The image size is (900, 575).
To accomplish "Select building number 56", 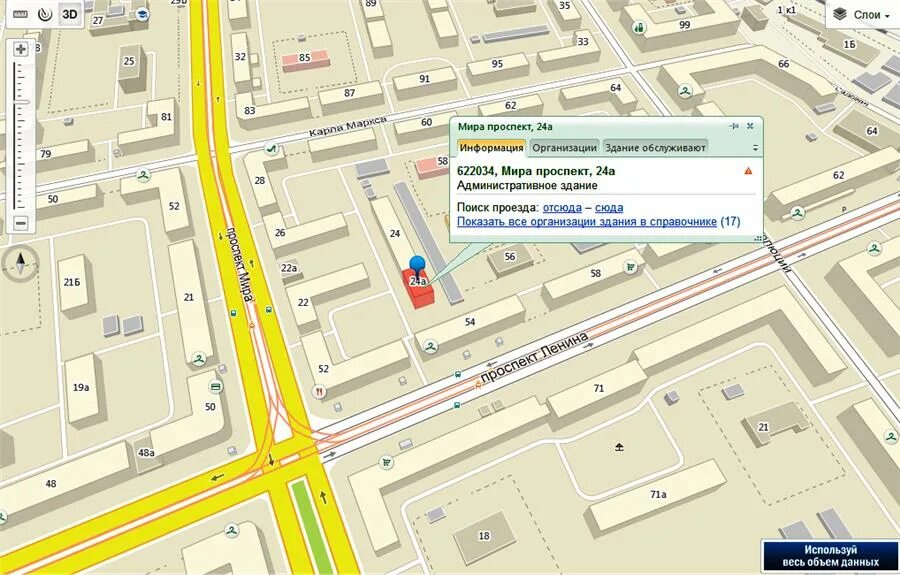I will (x=510, y=257).
